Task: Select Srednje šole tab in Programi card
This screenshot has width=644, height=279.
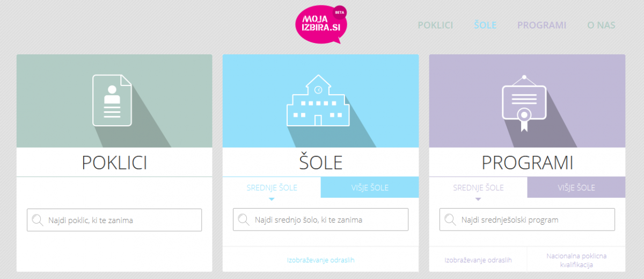Action: tap(478, 188)
